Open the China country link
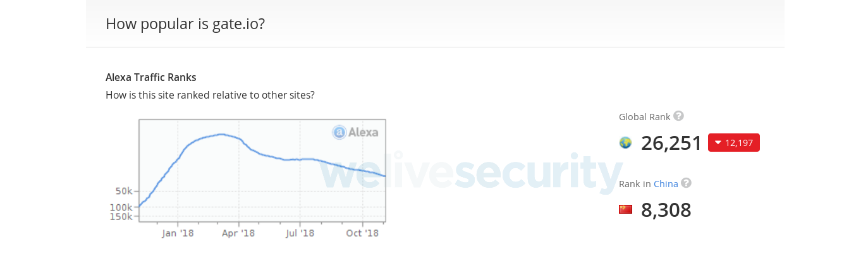This screenshot has height=263, width=868. click(x=666, y=184)
